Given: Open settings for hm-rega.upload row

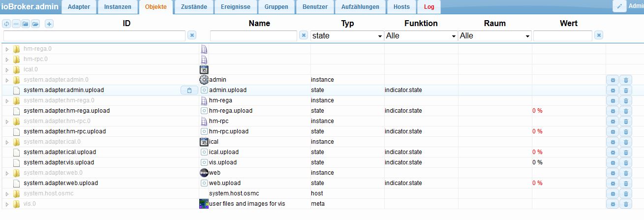Looking at the screenshot, I should click(x=613, y=111).
